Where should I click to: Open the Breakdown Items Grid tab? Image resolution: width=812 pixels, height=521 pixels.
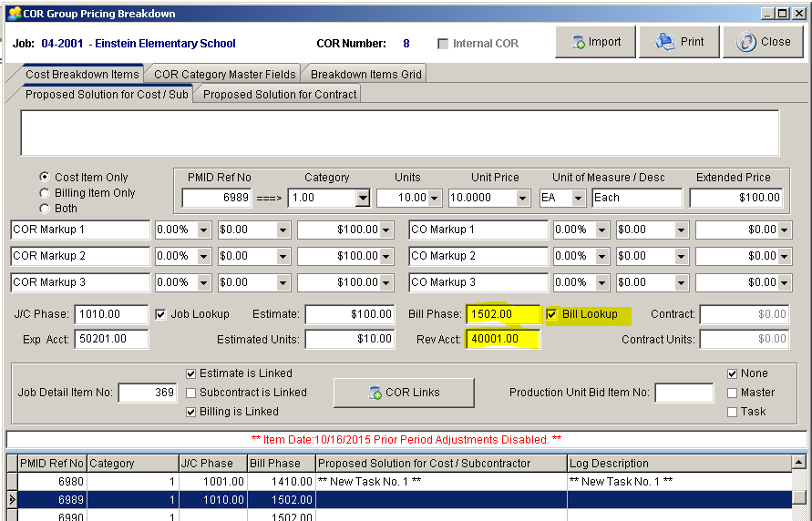pos(365,75)
